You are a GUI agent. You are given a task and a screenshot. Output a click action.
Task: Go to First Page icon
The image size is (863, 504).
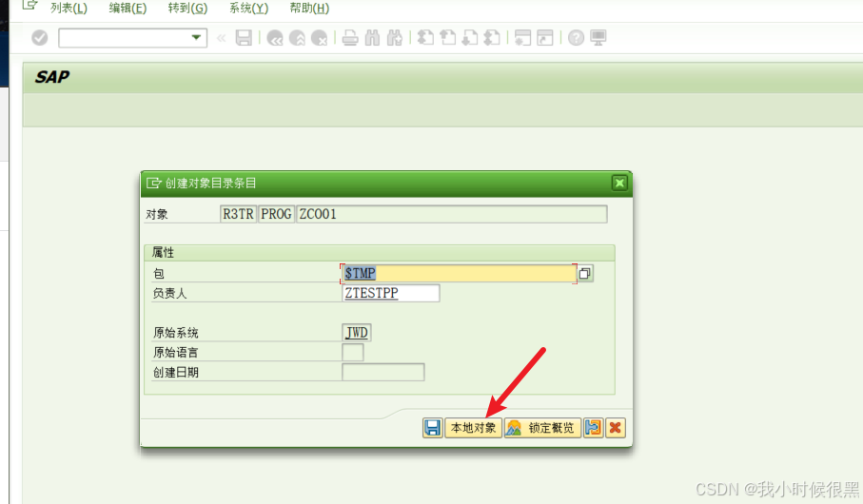(x=425, y=37)
